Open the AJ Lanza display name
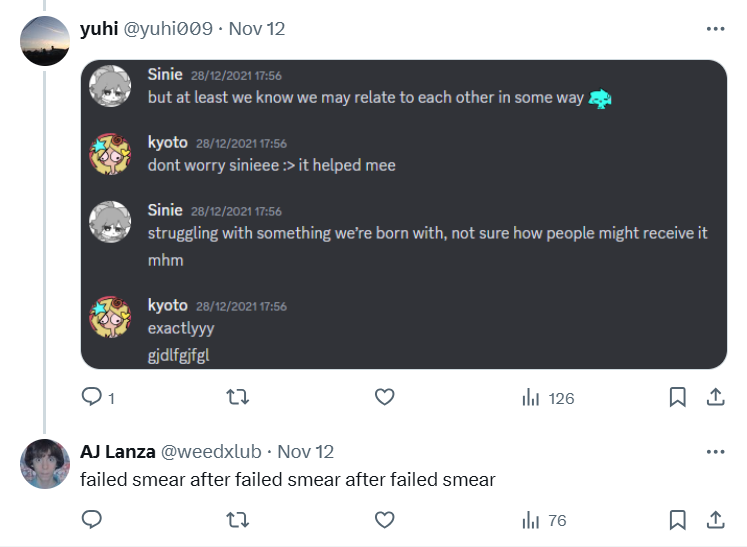Screen dimensions: 747x547 118,452
